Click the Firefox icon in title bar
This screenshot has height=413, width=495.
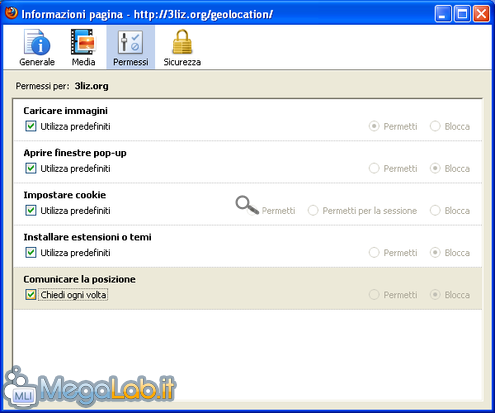[11, 13]
